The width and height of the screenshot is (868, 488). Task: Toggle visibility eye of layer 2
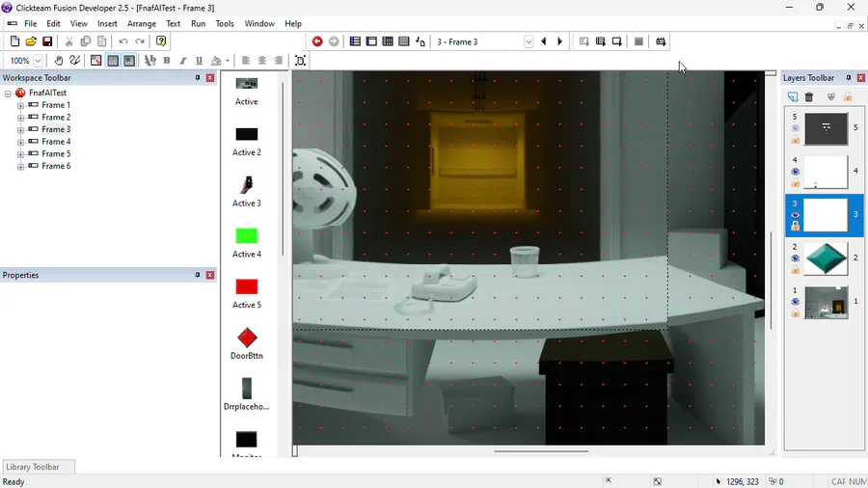pos(795,258)
